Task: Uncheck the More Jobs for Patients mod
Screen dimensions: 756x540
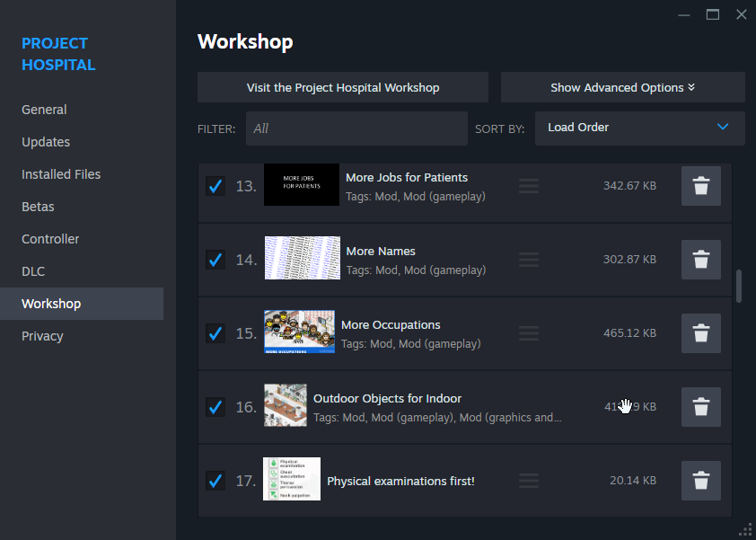Action: point(215,186)
